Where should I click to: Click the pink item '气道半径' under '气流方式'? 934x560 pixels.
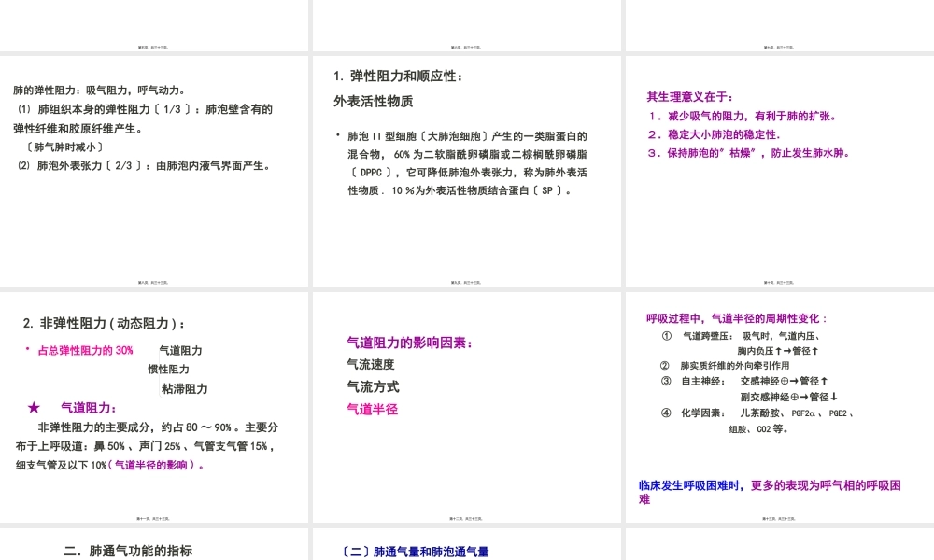(x=373, y=410)
